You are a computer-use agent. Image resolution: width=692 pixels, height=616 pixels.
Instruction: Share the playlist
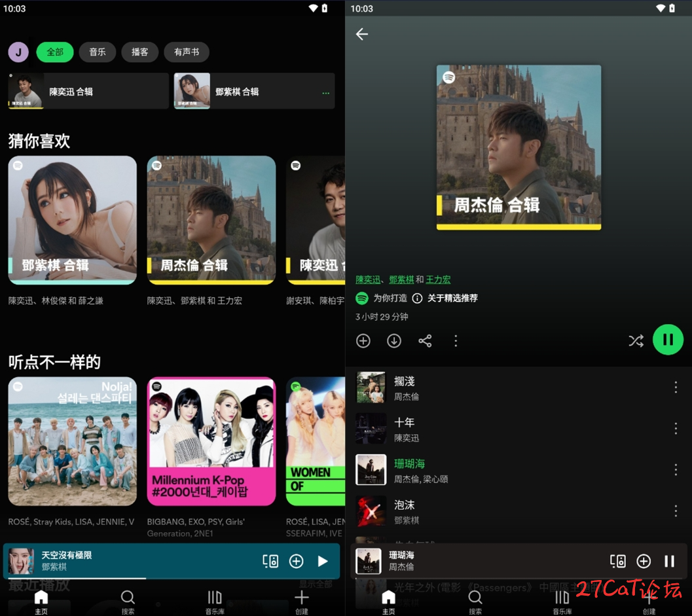[x=425, y=340]
